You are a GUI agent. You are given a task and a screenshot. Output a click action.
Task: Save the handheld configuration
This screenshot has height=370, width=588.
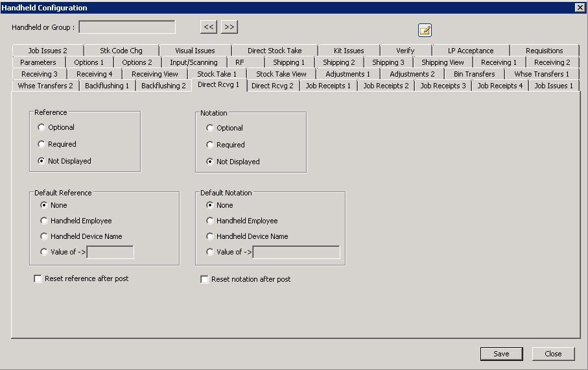point(501,354)
